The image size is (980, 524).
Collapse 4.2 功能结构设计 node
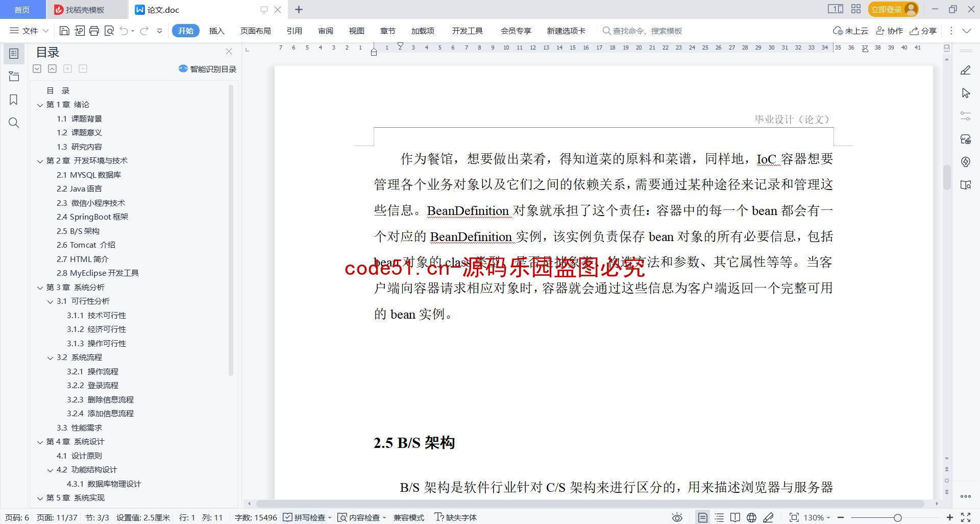[x=50, y=470]
